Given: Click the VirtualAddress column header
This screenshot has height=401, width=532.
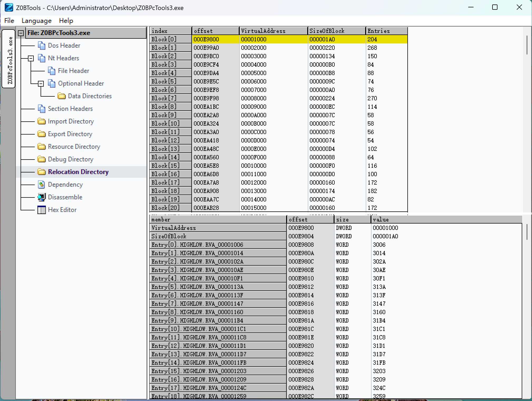Looking at the screenshot, I should pos(274,31).
